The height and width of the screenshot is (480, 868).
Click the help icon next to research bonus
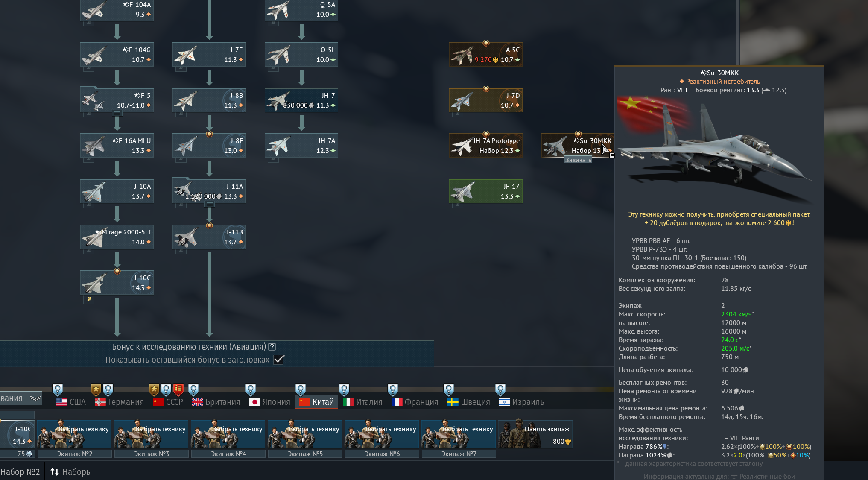(x=272, y=347)
